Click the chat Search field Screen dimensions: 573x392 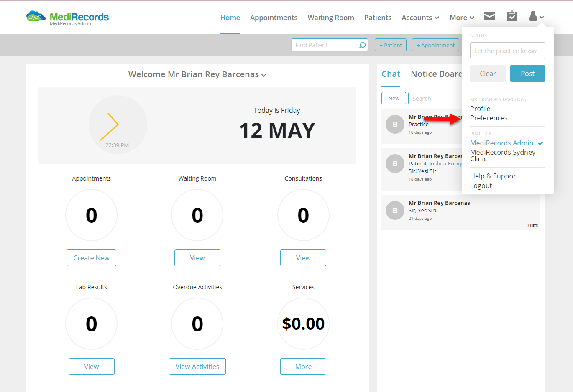(x=435, y=98)
